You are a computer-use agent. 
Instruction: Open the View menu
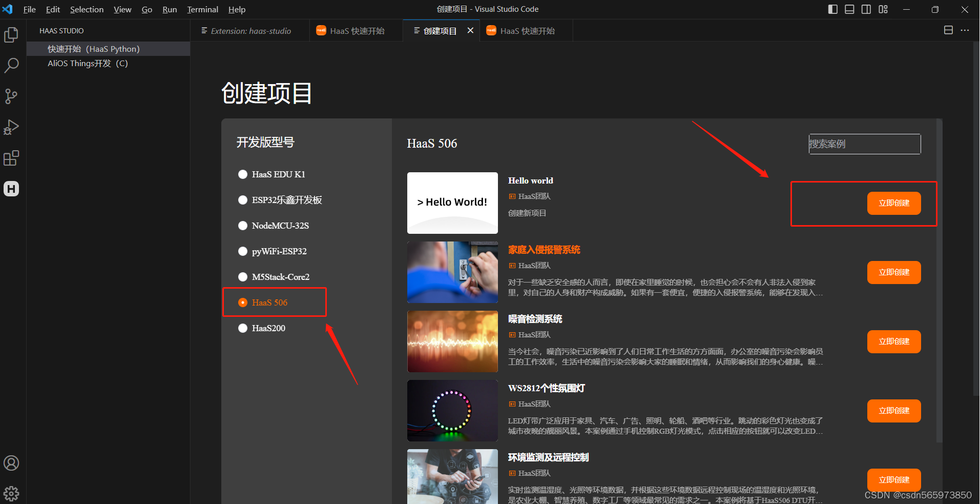[x=122, y=9]
